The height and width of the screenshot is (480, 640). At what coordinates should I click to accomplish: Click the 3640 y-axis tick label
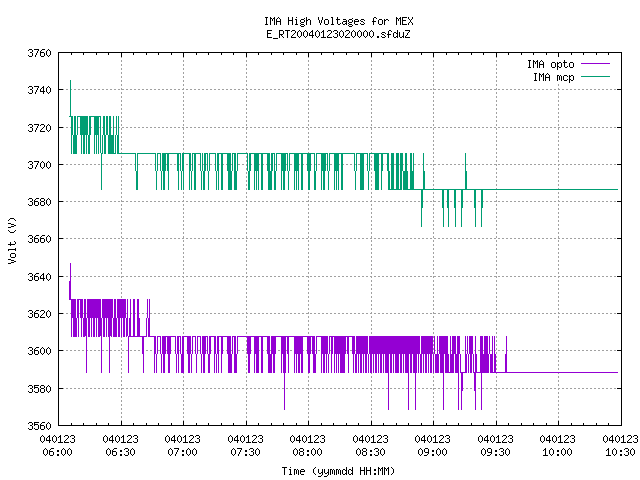[x=40, y=277]
